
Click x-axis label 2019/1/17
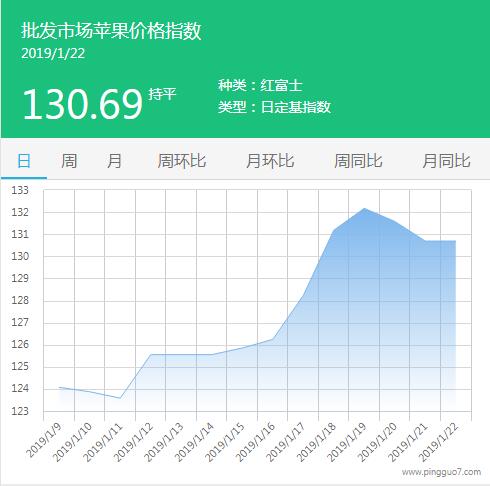click(286, 442)
